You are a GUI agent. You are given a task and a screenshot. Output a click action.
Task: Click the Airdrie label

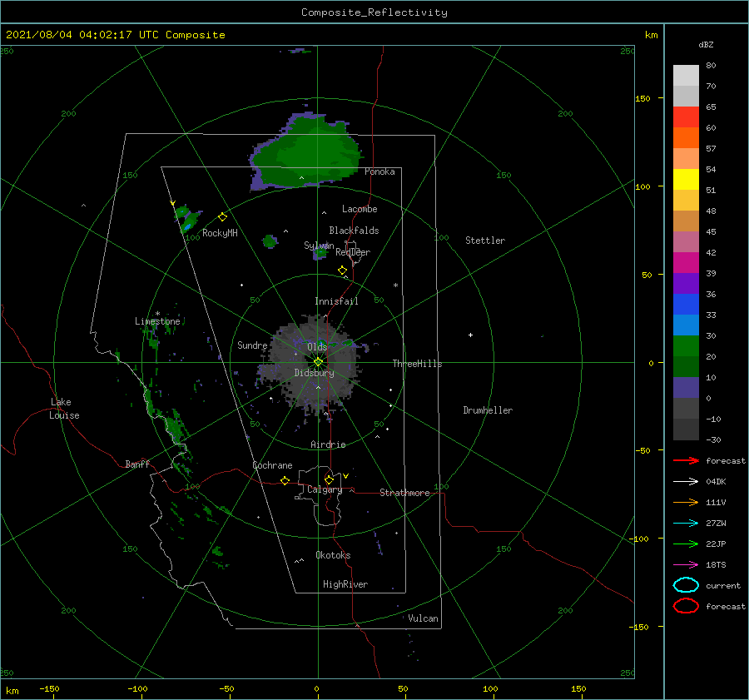pos(328,444)
